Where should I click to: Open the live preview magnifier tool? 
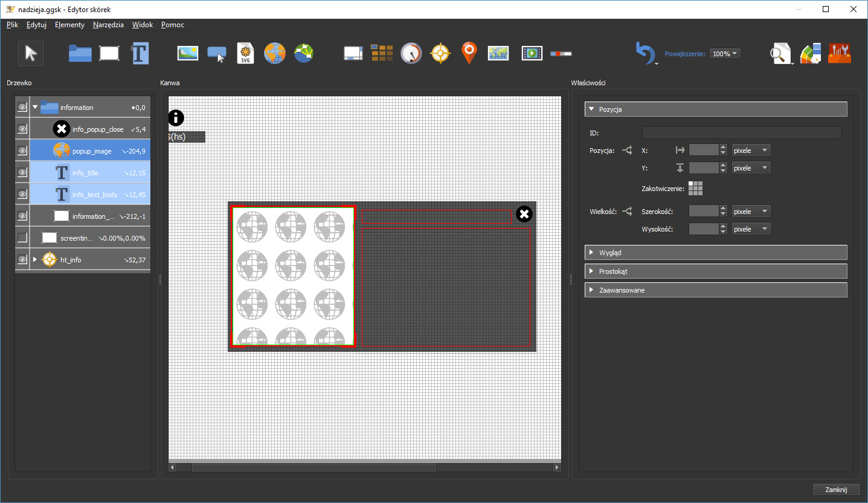(780, 53)
